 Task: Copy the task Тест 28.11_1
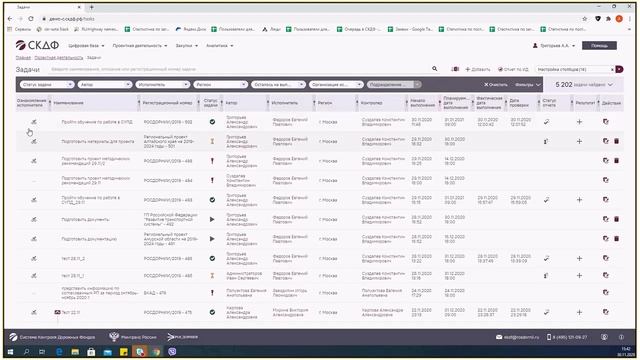[x=606, y=276]
